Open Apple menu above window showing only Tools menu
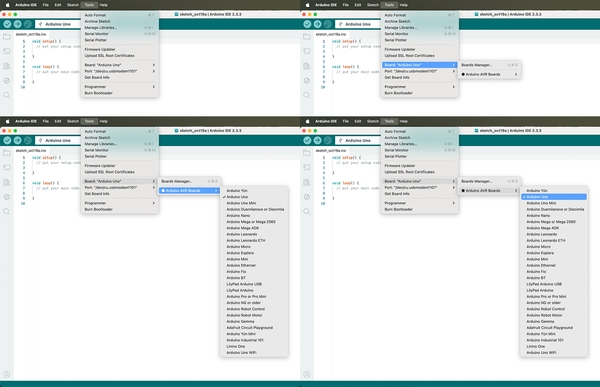This screenshot has height=387, width=600. [x=7, y=5]
